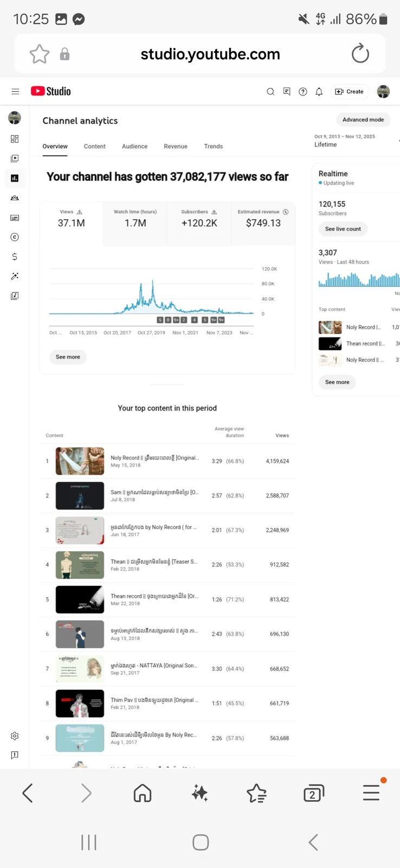The height and width of the screenshot is (868, 400).
Task: Open the Sam video thumbnail from Jul 8, 2018
Action: [80, 495]
